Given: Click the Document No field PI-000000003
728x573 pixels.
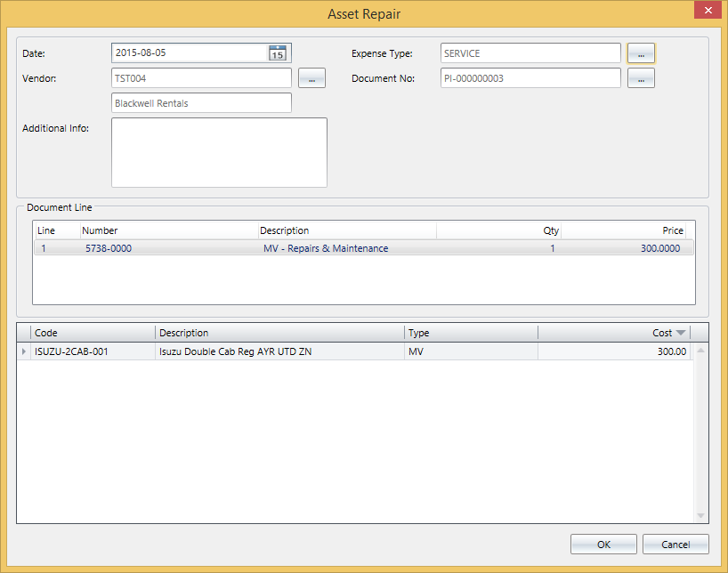Looking at the screenshot, I should click(x=530, y=78).
